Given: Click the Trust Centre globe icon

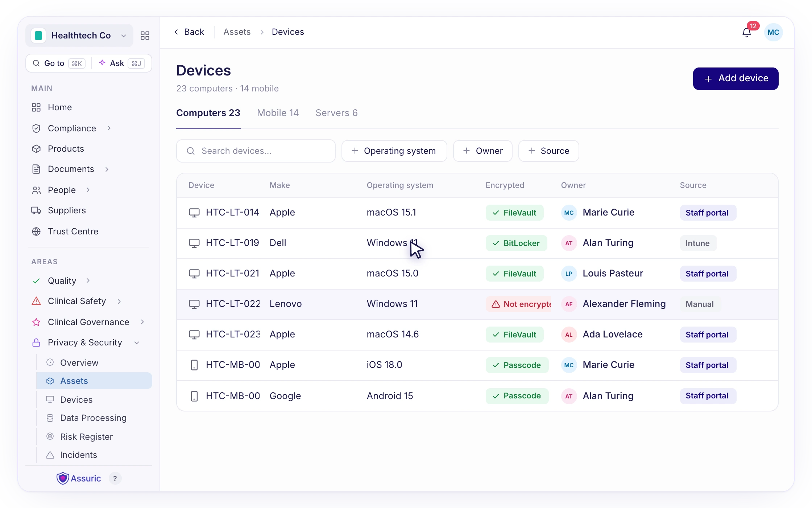Looking at the screenshot, I should (36, 232).
